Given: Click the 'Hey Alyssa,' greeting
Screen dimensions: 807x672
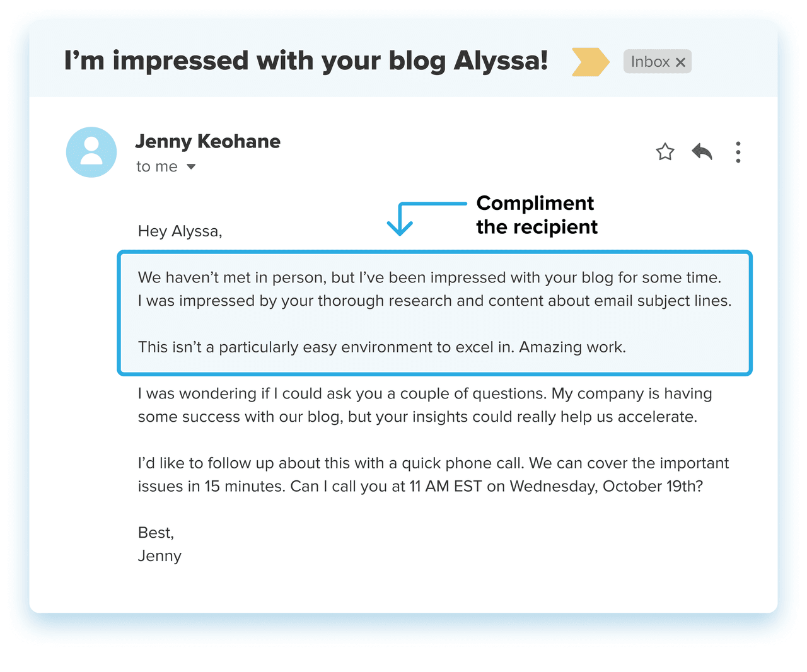Looking at the screenshot, I should [180, 231].
